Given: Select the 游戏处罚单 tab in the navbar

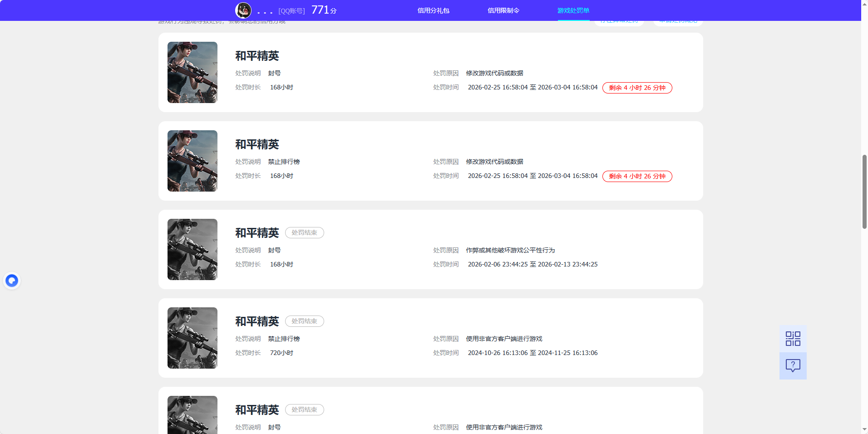Looking at the screenshot, I should (573, 10).
